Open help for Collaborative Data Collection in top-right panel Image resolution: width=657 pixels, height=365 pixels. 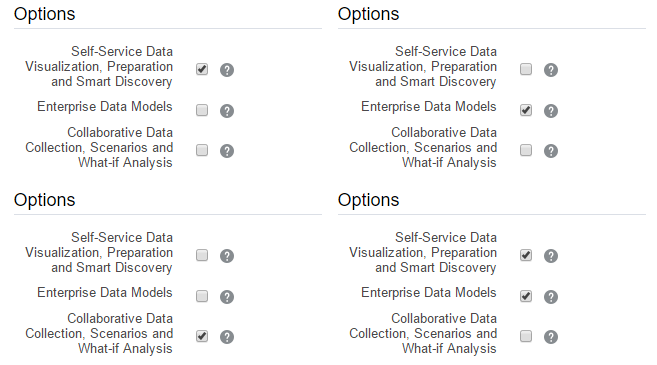pos(551,150)
